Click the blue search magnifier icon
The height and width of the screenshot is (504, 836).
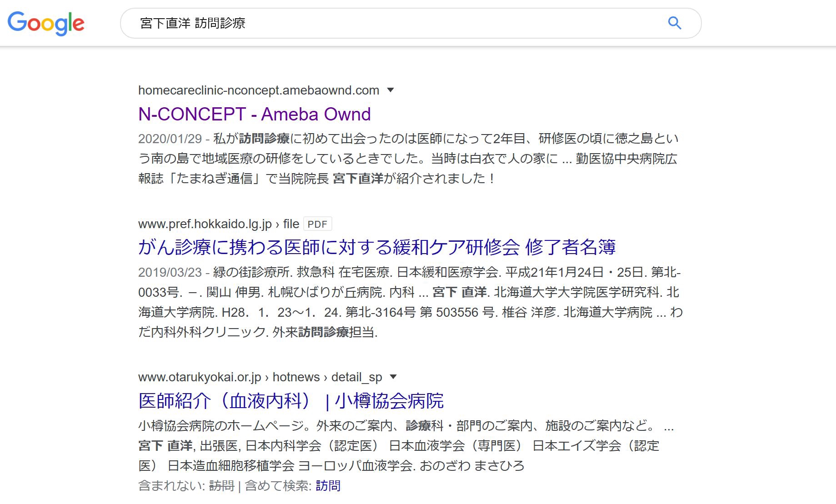pos(675,23)
